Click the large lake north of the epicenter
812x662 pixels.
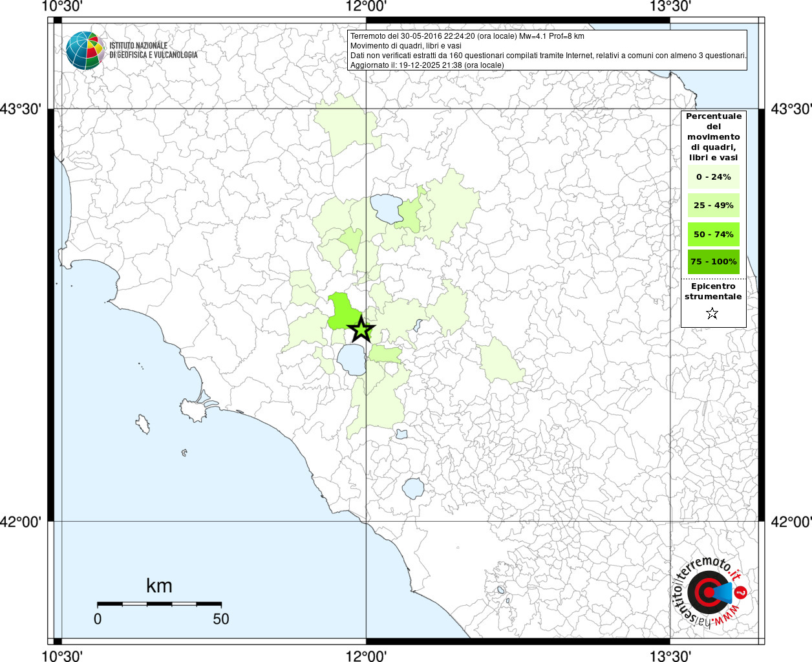pos(386,208)
